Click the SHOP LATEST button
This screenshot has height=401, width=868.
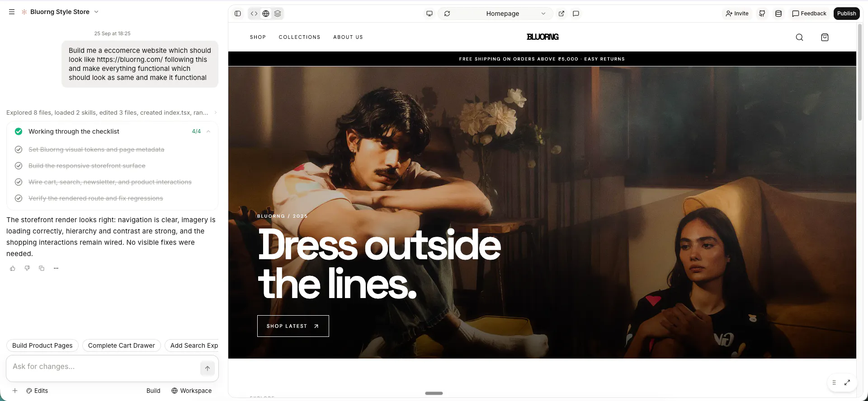click(x=293, y=326)
